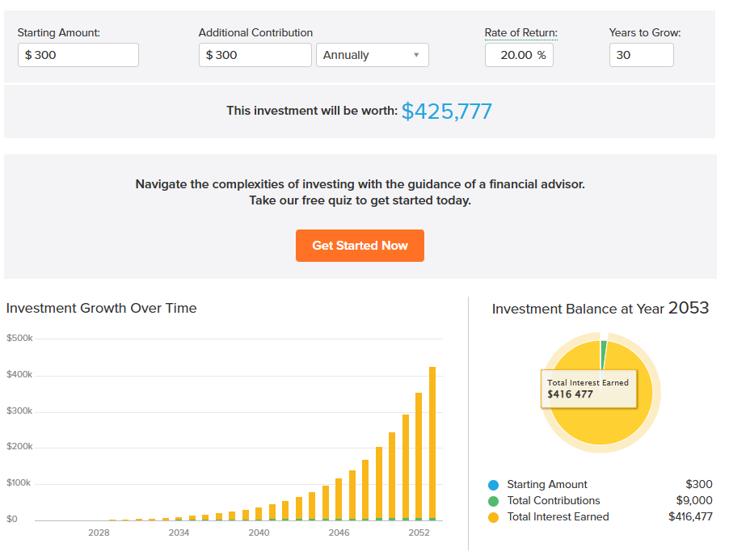The width and height of the screenshot is (729, 560).
Task: Click the bar above the 2046 label
Action: [339, 499]
